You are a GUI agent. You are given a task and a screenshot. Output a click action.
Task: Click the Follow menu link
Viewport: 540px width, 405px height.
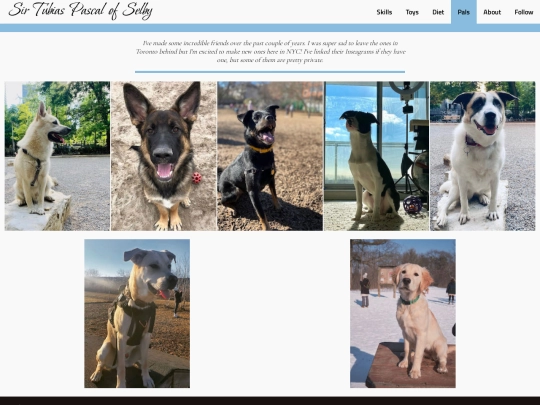(x=524, y=12)
